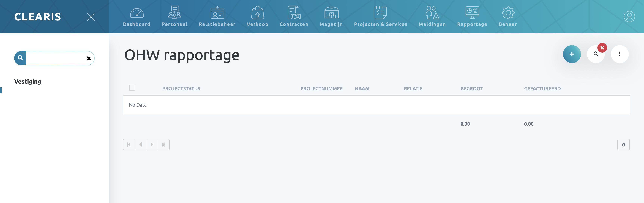Go to the next results page
This screenshot has height=203, width=644.
pos(152,145)
